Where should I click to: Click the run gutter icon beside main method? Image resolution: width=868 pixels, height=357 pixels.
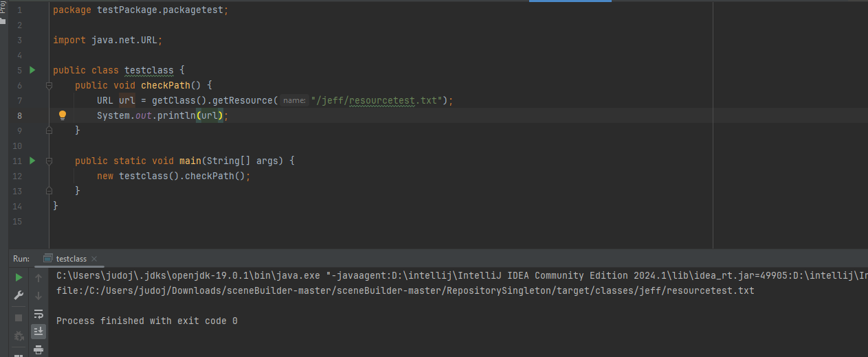click(x=32, y=161)
